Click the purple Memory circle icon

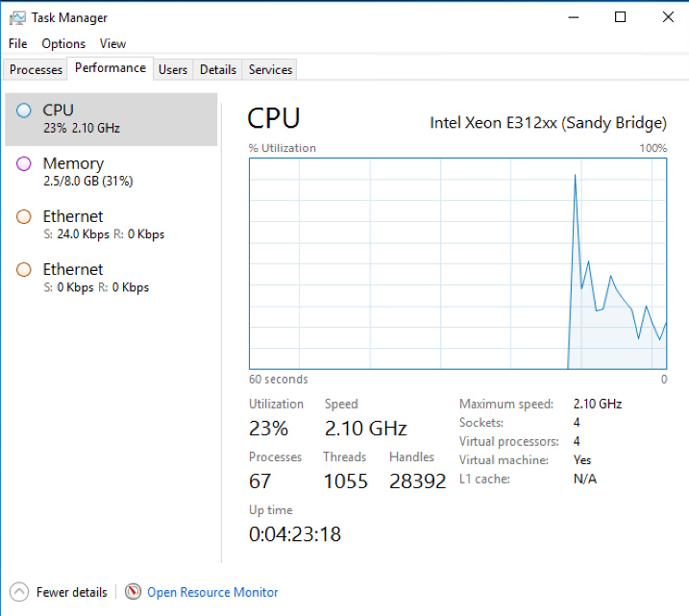pos(24,163)
